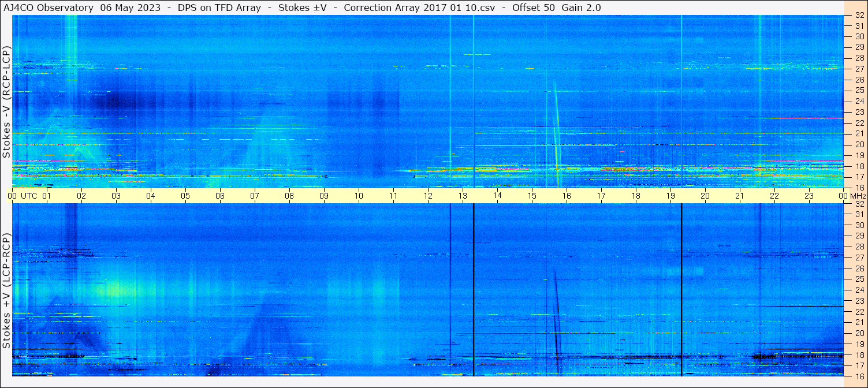Viewport: 868px width, 388px height.
Task: Click 28 MHz label of upper Stokes -V panel
Action: [x=859, y=58]
